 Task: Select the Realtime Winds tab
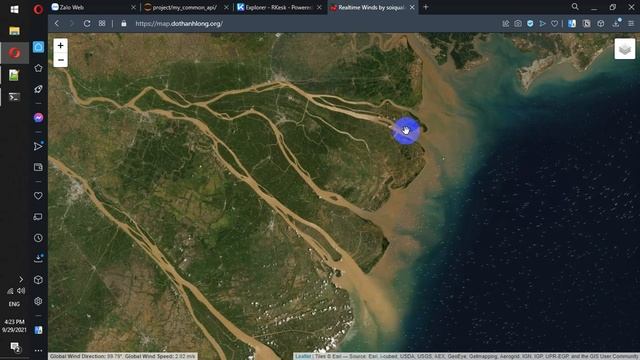click(372, 7)
